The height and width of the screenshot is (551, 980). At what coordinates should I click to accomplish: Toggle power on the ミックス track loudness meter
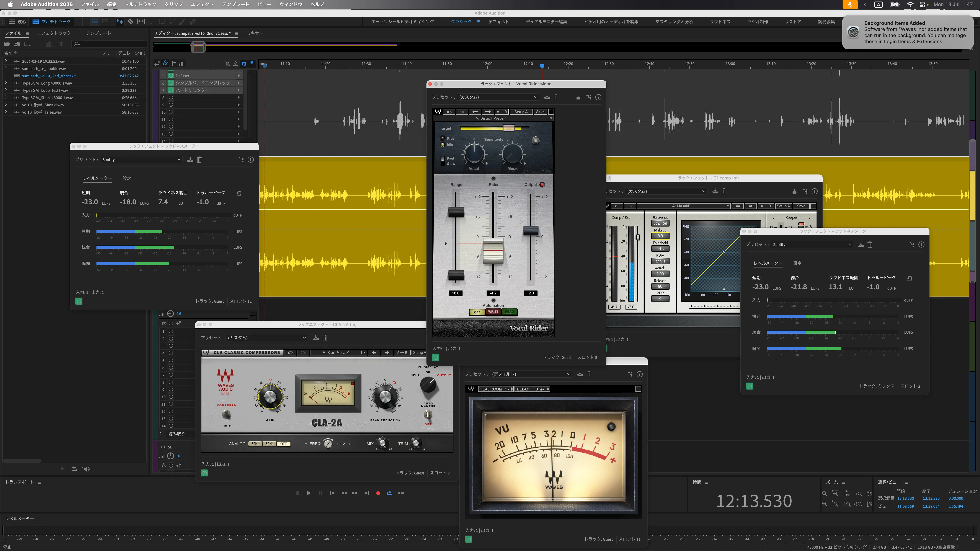[x=750, y=386]
